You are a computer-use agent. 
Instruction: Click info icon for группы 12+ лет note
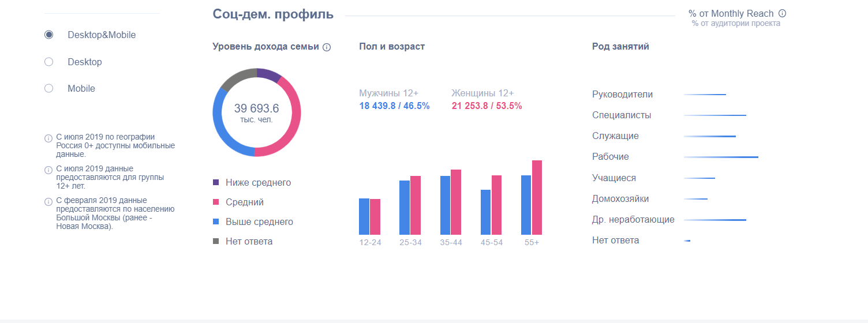tap(48, 170)
